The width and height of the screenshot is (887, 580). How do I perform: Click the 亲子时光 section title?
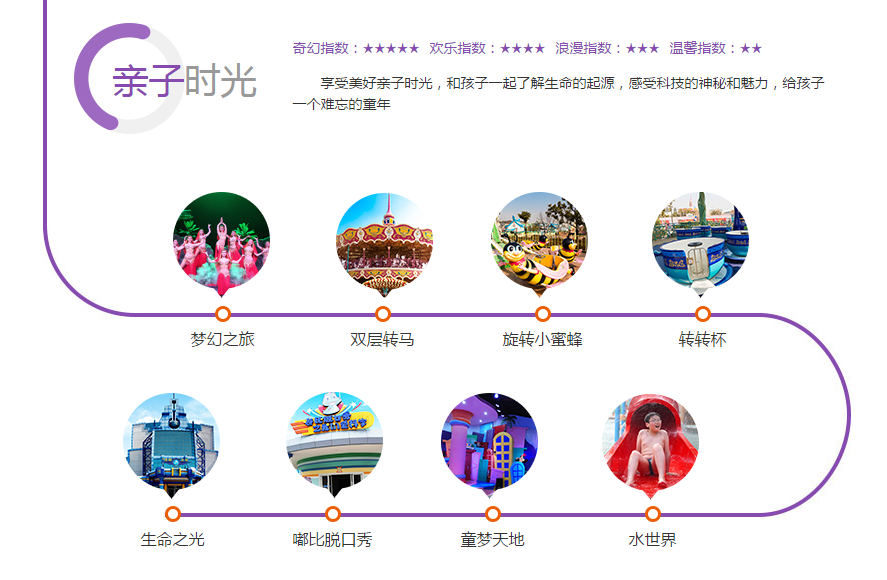point(184,81)
